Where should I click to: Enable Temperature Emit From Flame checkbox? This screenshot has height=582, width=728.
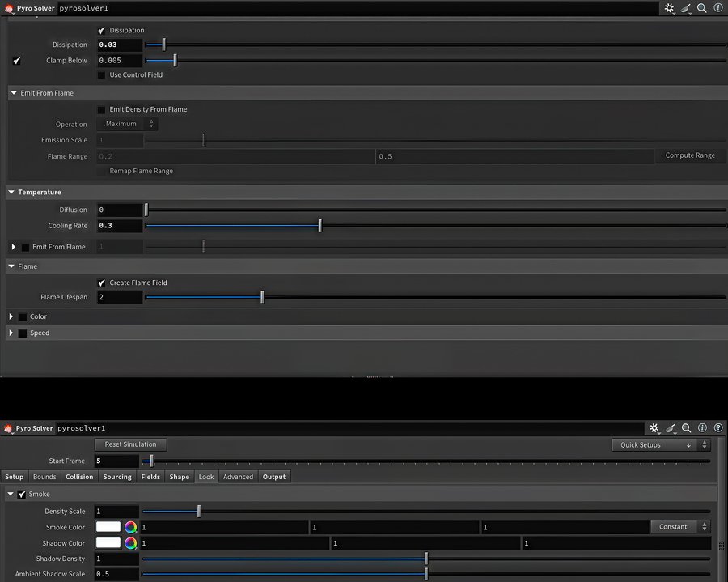tap(26, 247)
